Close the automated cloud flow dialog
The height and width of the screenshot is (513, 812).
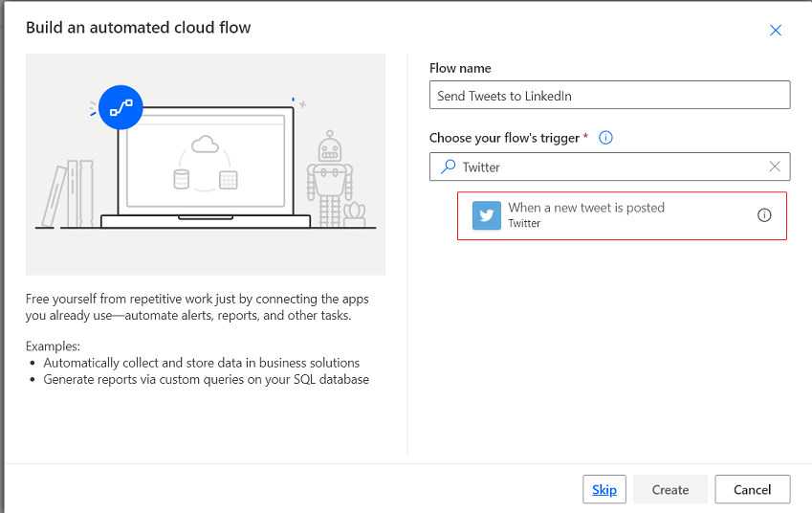776,31
